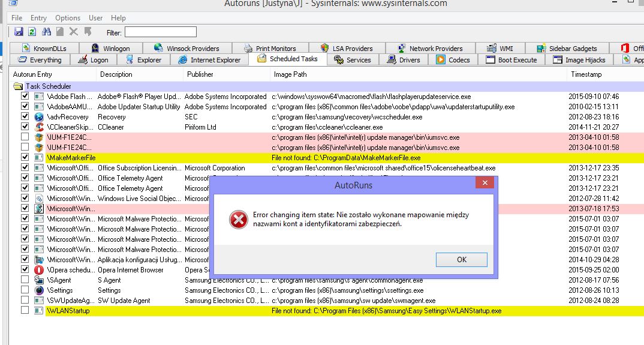This screenshot has width=644, height=345.
Task: Sort by the Publisher column header
Action: [x=226, y=74]
